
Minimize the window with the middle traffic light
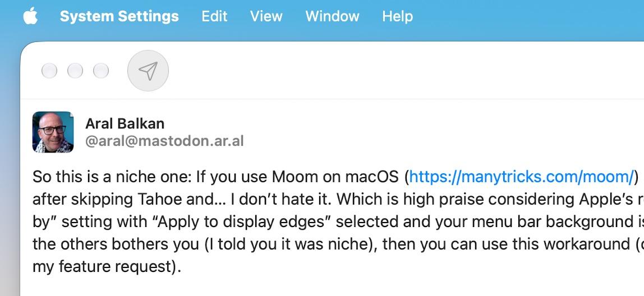(x=75, y=71)
